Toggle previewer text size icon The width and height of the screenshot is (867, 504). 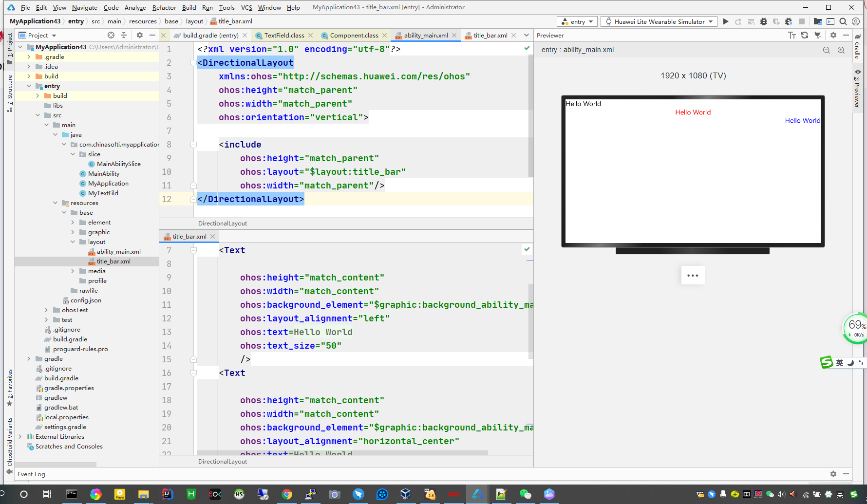pyautogui.click(x=792, y=35)
